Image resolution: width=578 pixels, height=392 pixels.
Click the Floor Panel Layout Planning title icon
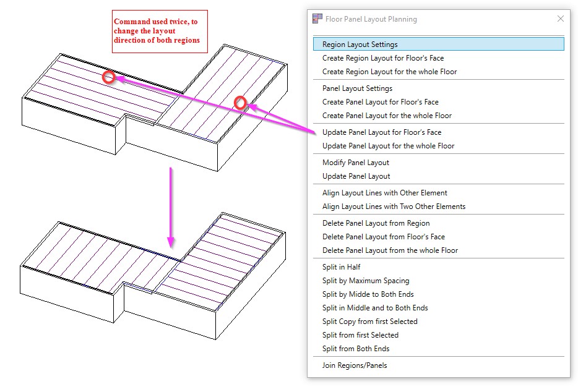[317, 19]
